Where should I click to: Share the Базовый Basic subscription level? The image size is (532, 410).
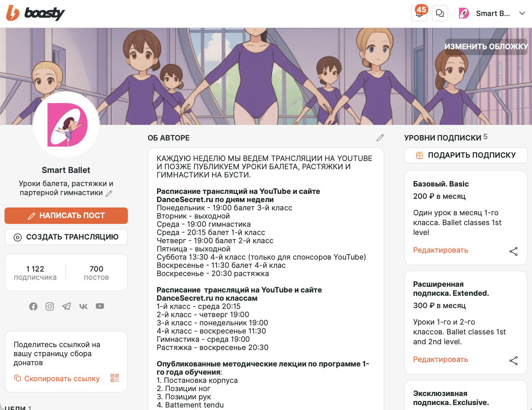[513, 251]
